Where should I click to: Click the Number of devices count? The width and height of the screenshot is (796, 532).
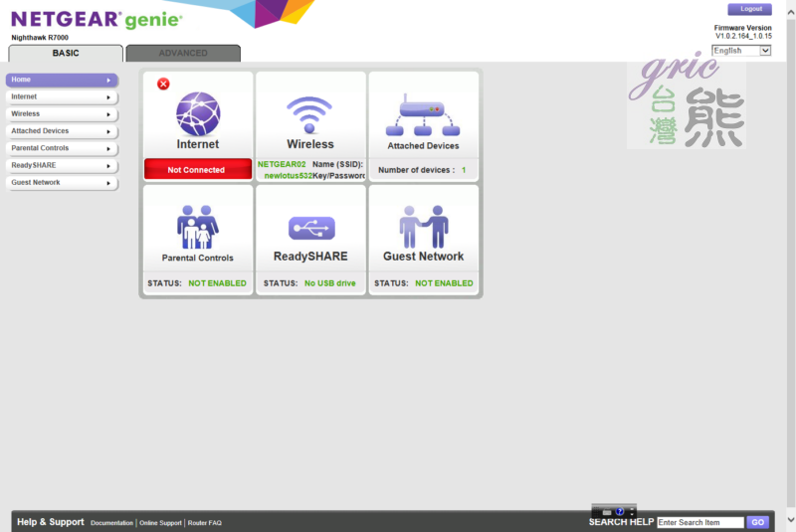point(464,170)
